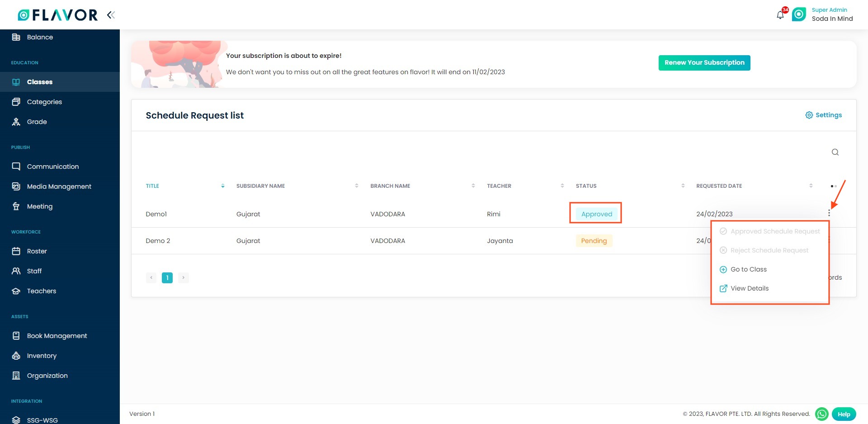Click the 24/02/2023 requested date
This screenshot has width=868, height=424.
714,214
